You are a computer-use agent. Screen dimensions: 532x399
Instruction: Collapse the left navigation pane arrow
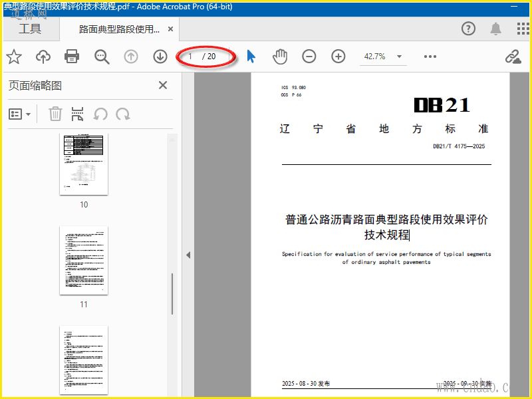[188, 255]
